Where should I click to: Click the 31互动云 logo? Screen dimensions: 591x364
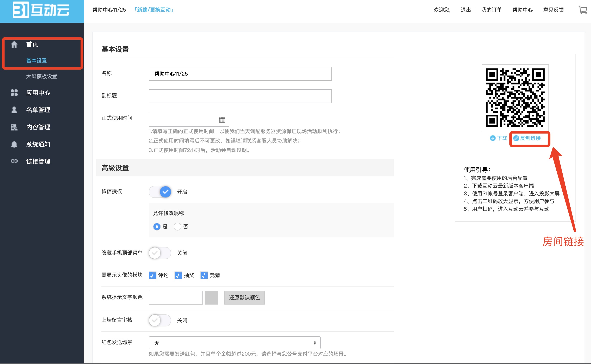point(41,10)
